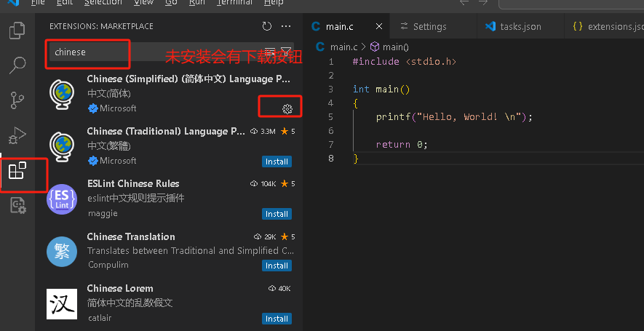Click the 3.3M download count
The width and height of the screenshot is (644, 331).
[x=263, y=132]
